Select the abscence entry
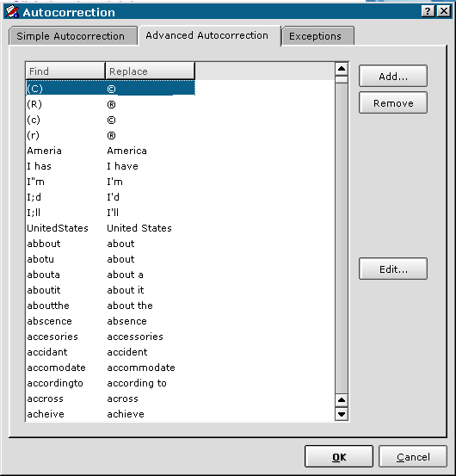Viewport: 456px width, 476px height. tap(110, 321)
